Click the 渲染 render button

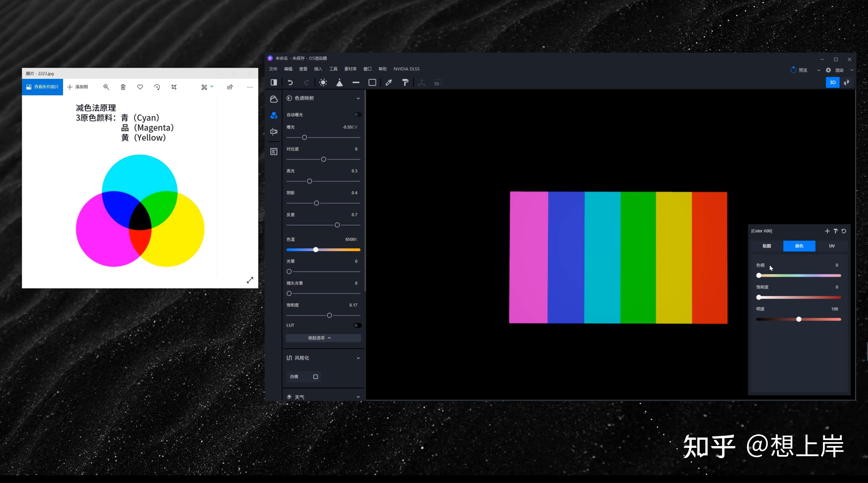835,70
